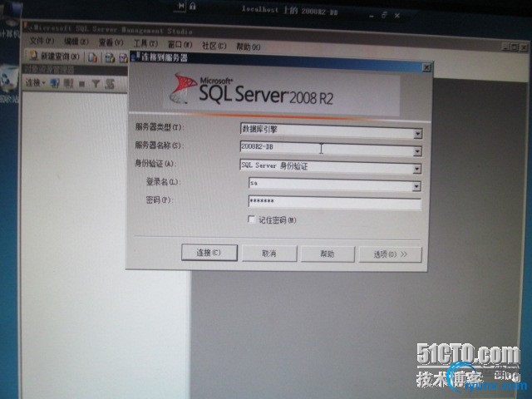532x399 pixels.
Task: Close the SQL Server Management Studio window
Action: point(524,47)
